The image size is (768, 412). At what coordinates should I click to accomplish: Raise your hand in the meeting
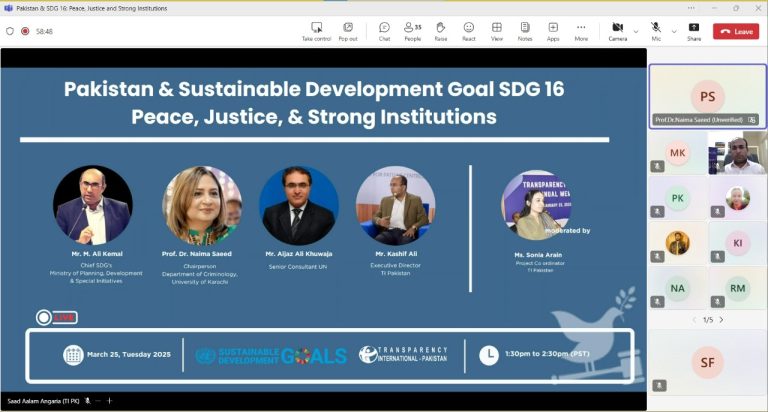(x=440, y=30)
